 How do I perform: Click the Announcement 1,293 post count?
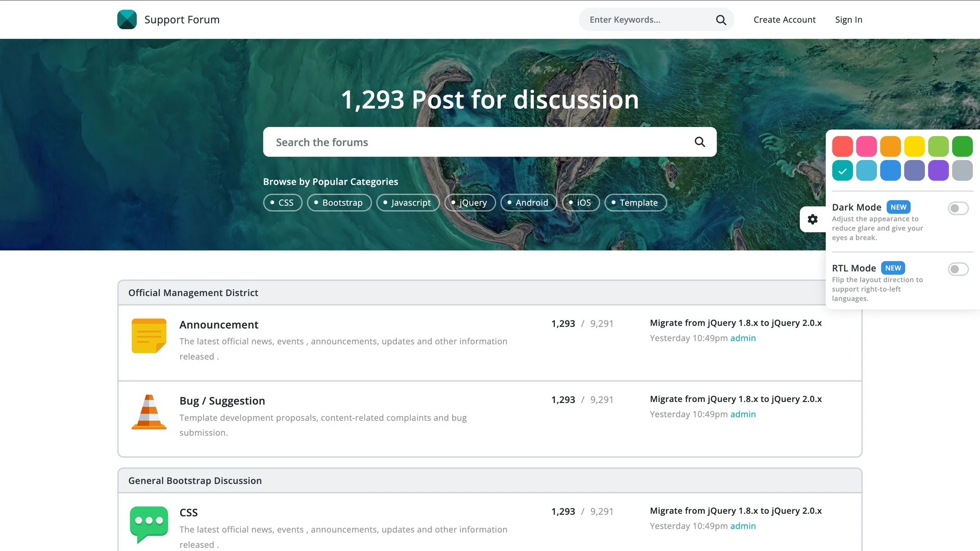click(563, 323)
